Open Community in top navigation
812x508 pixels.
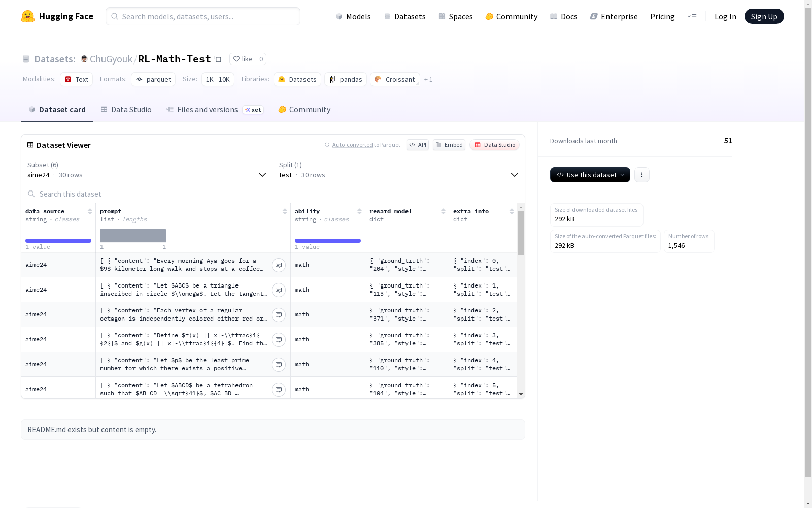512,16
